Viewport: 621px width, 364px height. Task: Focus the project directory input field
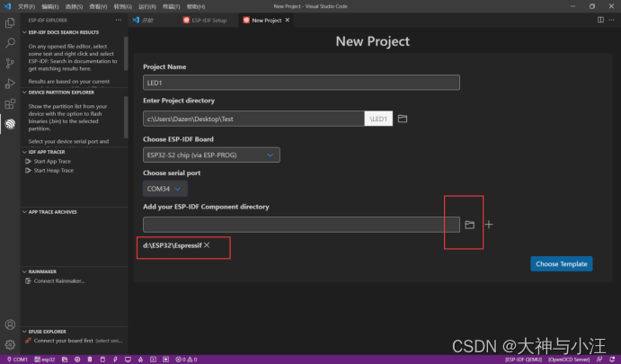click(253, 119)
